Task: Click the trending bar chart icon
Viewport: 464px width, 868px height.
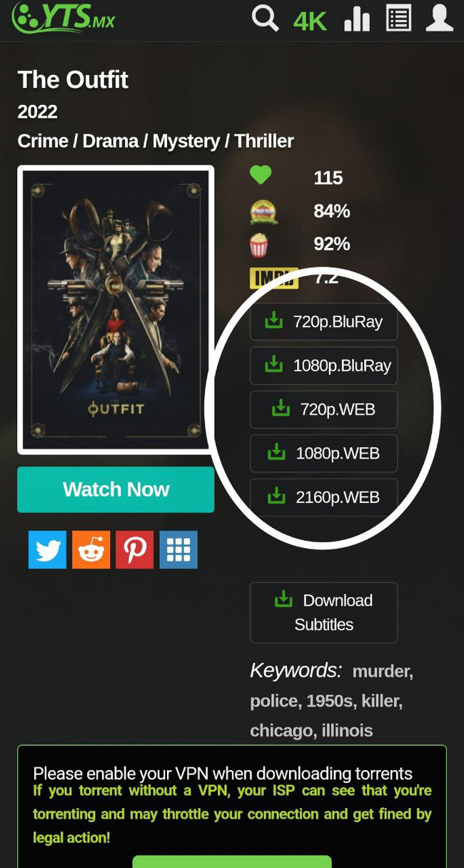Action: 357,19
